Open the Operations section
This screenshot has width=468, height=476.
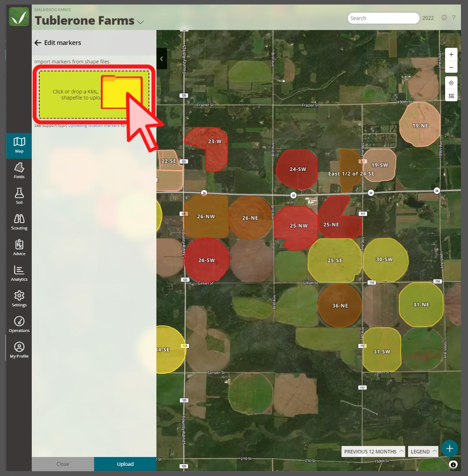click(x=19, y=325)
